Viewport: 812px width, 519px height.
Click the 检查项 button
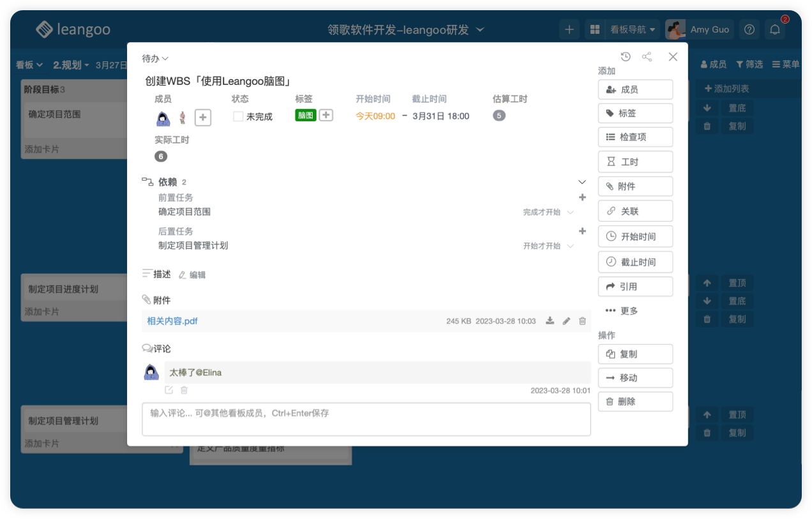tap(635, 137)
